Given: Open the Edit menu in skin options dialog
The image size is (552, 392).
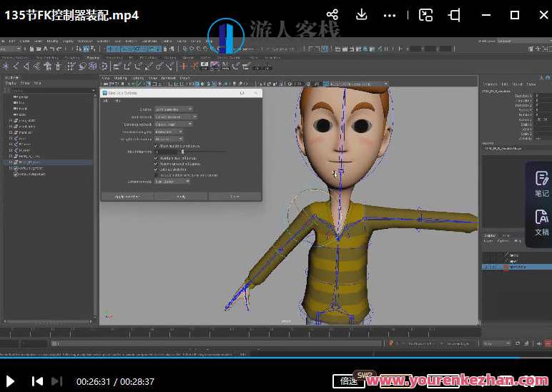Looking at the screenshot, I should pyautogui.click(x=106, y=100).
